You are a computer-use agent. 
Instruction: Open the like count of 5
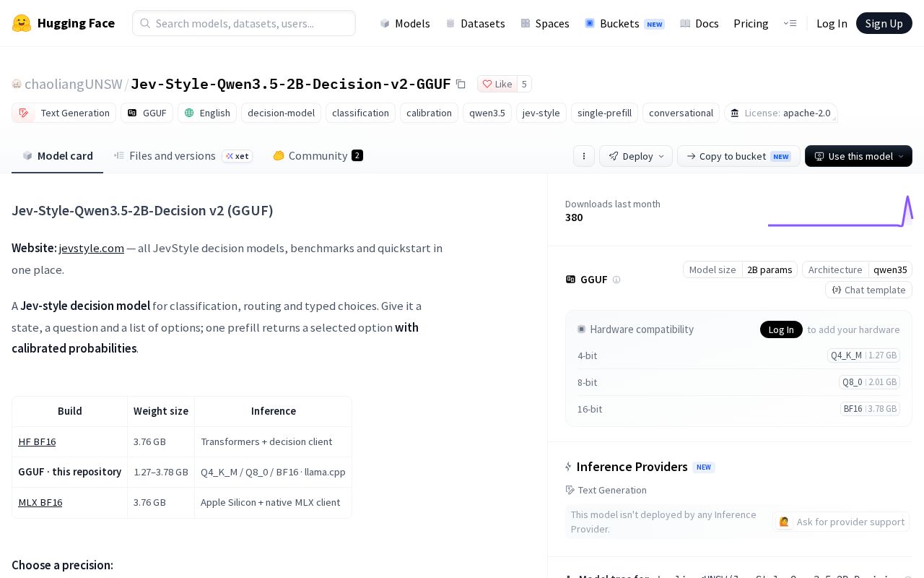point(524,84)
